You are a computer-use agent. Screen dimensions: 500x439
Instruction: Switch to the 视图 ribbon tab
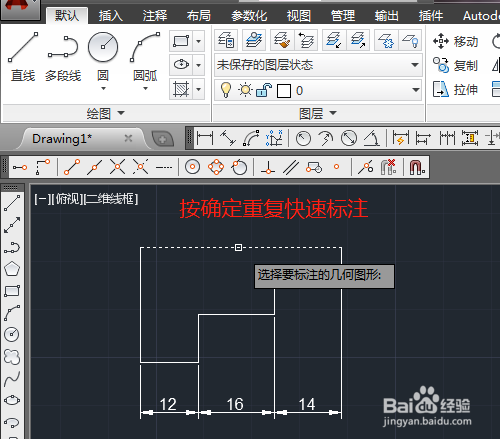[x=299, y=16]
